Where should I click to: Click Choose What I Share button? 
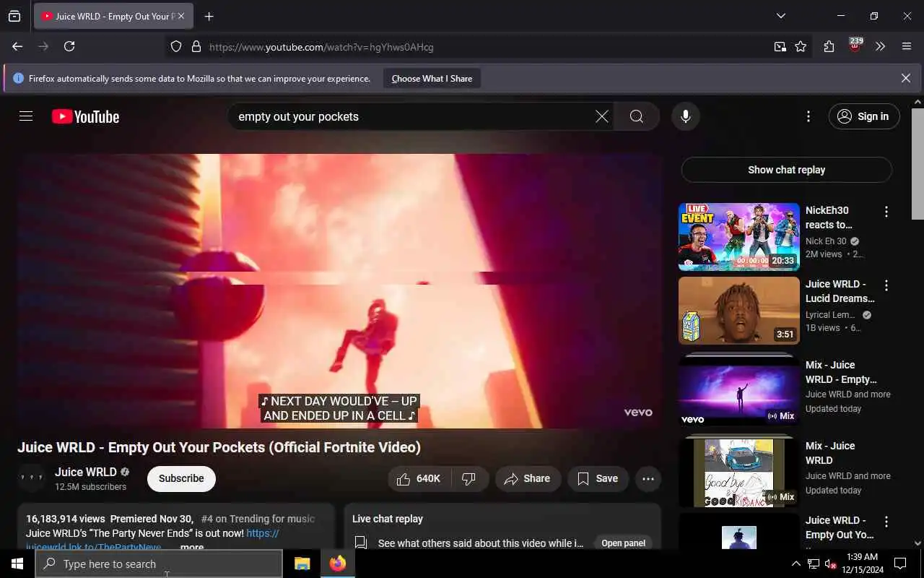coord(432,78)
